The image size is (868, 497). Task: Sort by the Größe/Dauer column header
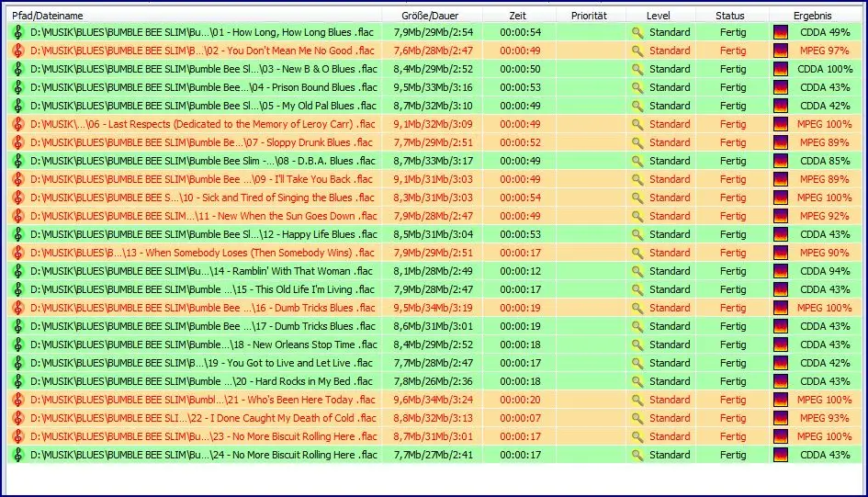click(x=432, y=16)
